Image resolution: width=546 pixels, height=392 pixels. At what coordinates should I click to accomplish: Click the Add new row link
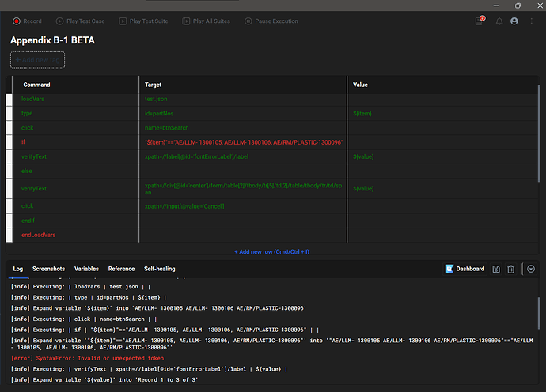click(x=271, y=251)
